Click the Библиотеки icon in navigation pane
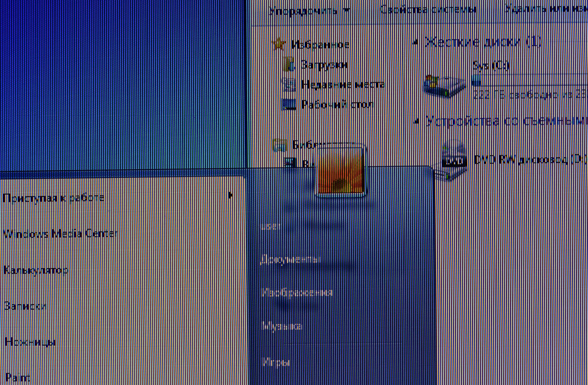This screenshot has height=385, width=588. [280, 145]
